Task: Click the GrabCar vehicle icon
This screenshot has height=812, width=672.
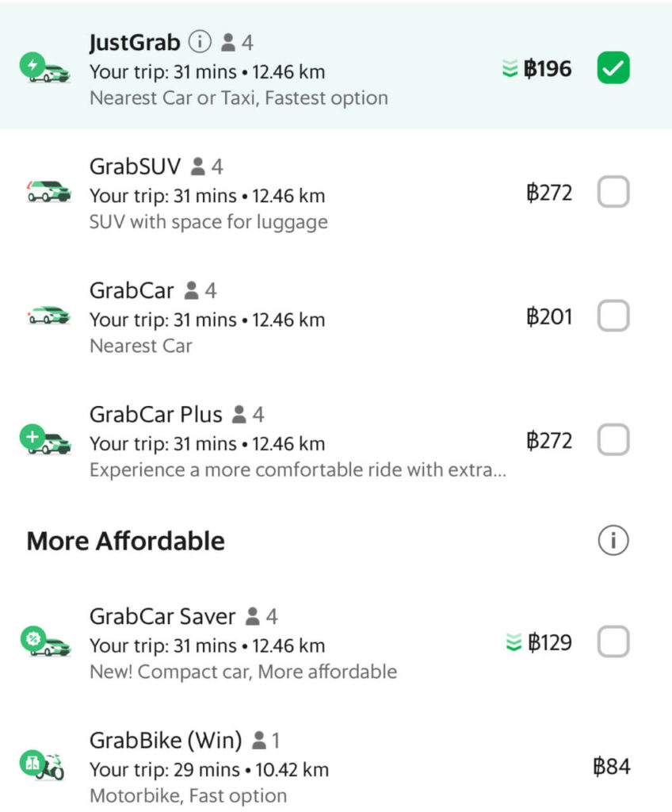Action: 48,316
